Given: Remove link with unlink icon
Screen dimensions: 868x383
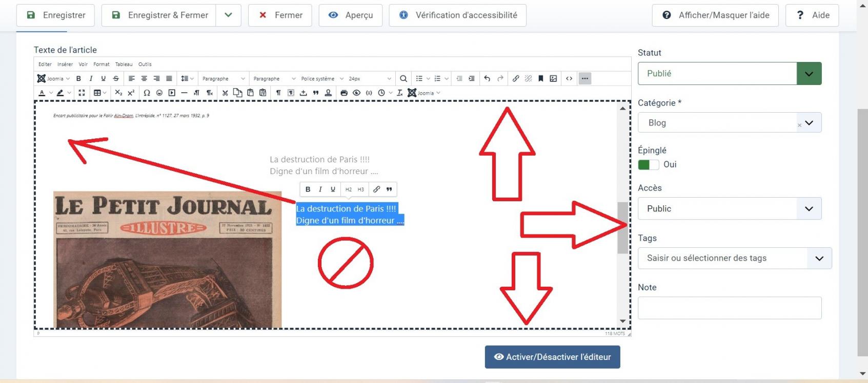Looking at the screenshot, I should (x=528, y=78).
